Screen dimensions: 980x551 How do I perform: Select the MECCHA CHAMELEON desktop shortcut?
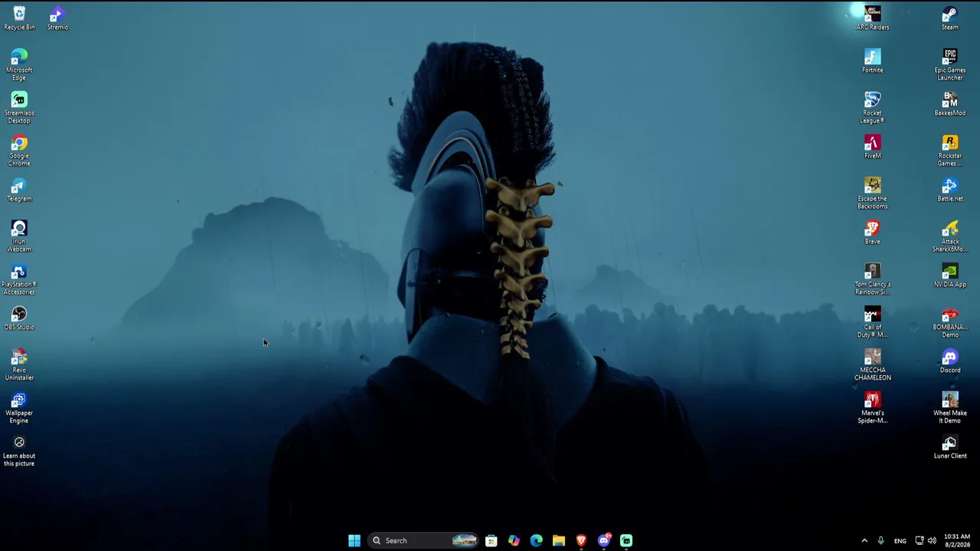873,365
